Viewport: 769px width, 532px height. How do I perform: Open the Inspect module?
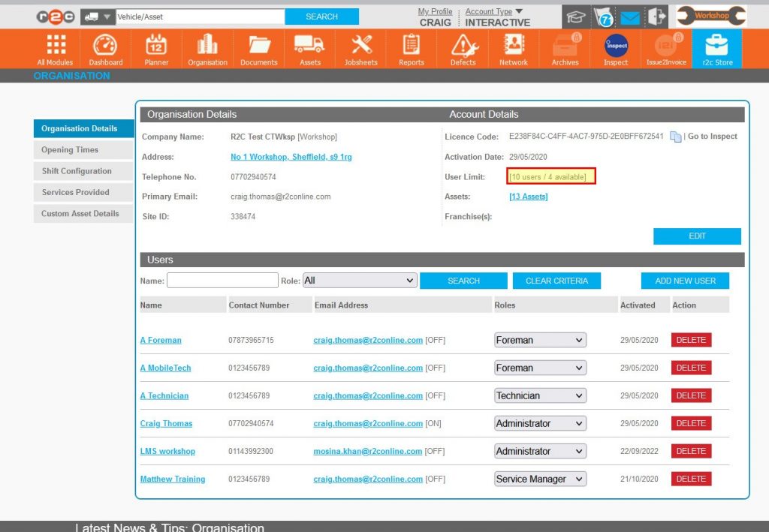[x=614, y=48]
